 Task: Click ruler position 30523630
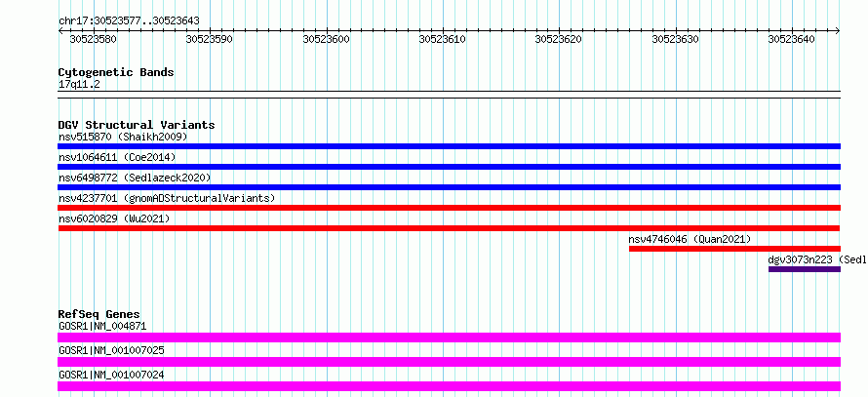[675, 39]
